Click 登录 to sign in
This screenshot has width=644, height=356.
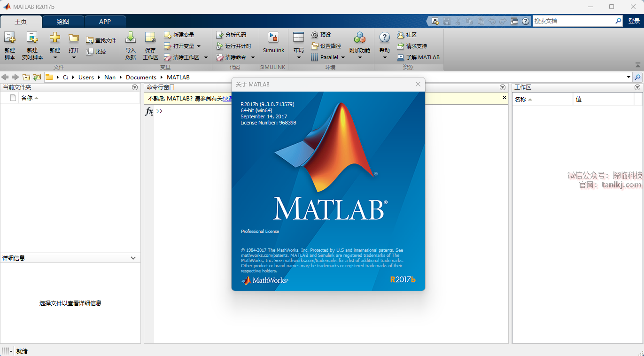coord(634,21)
